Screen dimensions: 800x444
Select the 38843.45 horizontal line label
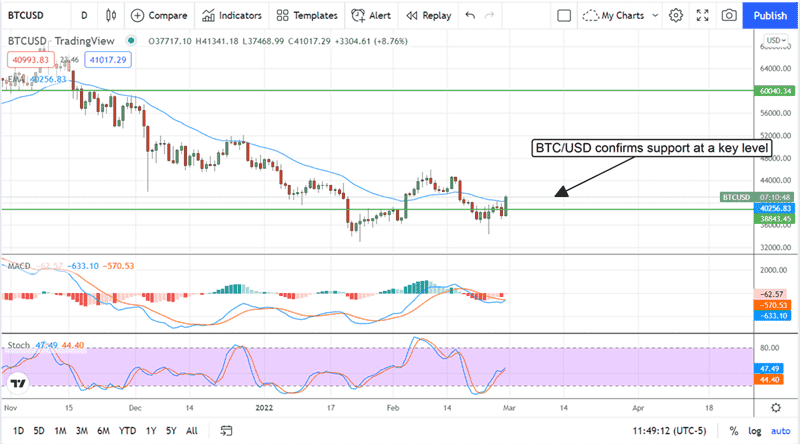coord(774,218)
